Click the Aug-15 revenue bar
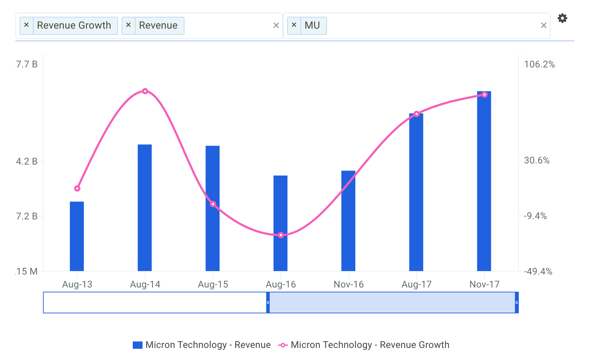Viewport: 589px width, 364px height. tap(212, 208)
